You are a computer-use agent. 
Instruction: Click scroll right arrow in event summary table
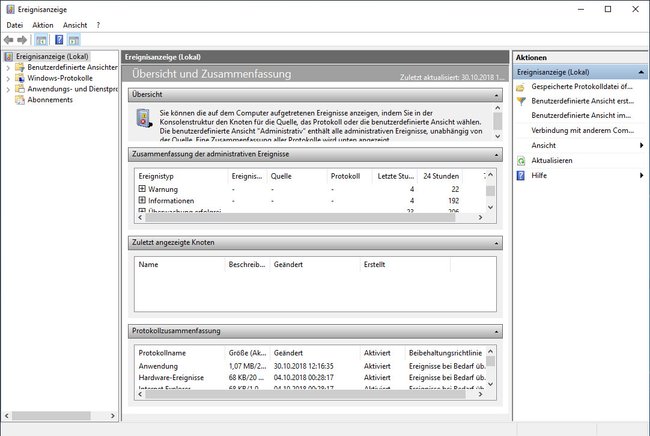pos(480,218)
